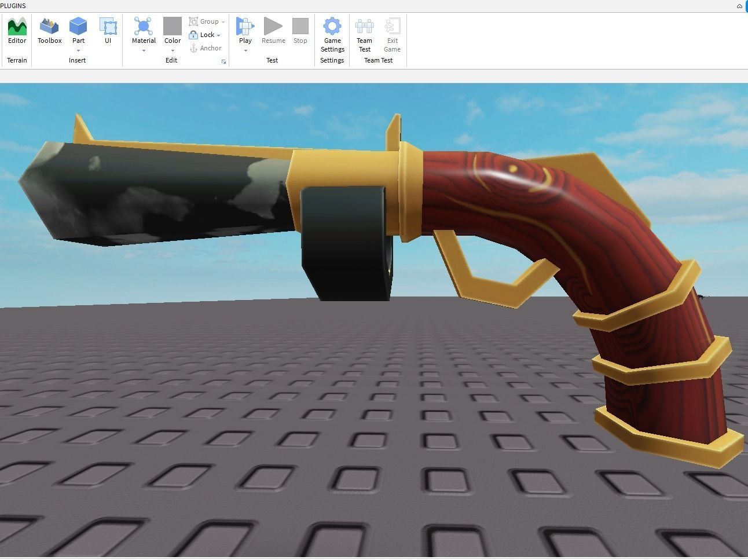Insert a new Part
The height and width of the screenshot is (560, 748).
click(78, 31)
